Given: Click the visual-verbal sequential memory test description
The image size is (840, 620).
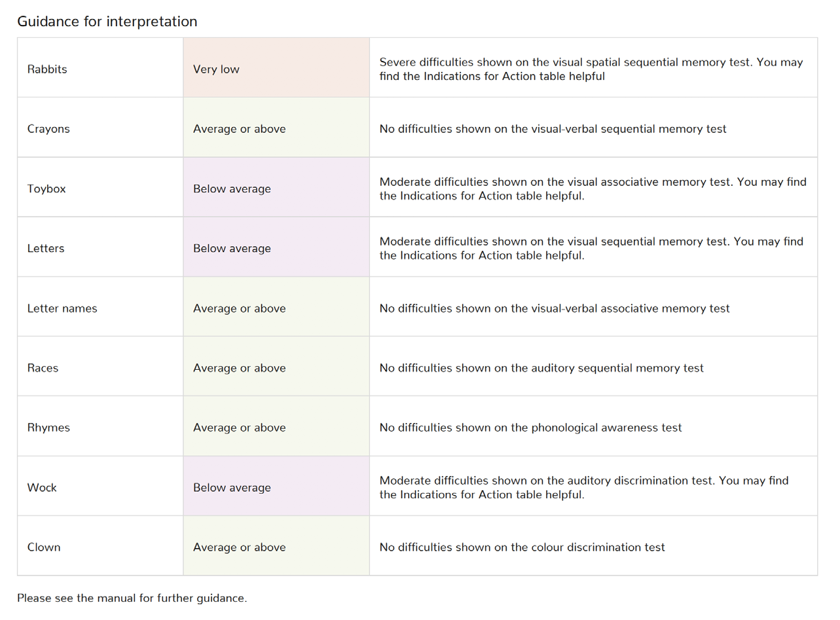Looking at the screenshot, I should pyautogui.click(x=593, y=127).
